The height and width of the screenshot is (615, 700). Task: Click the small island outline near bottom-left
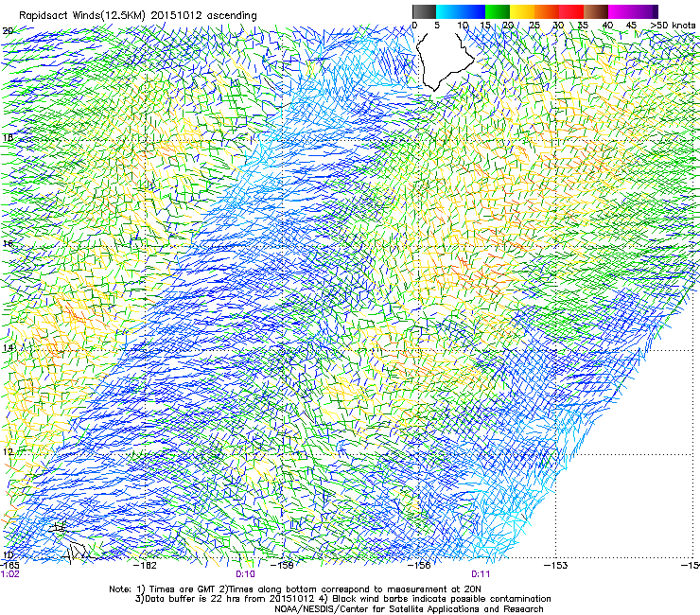[x=79, y=552]
